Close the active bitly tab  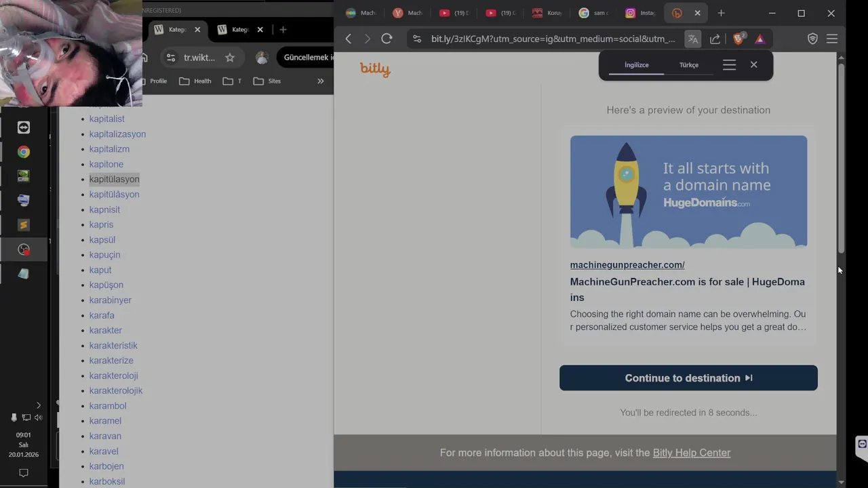697,13
